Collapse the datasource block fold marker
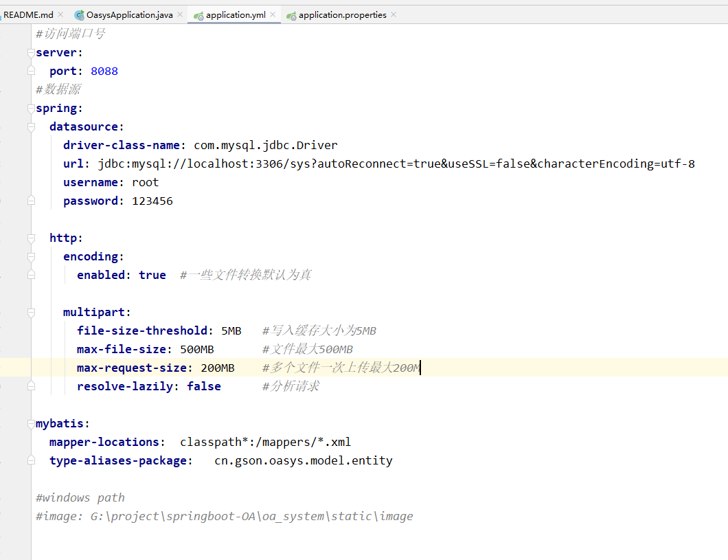This screenshot has width=728, height=560. pyautogui.click(x=31, y=126)
